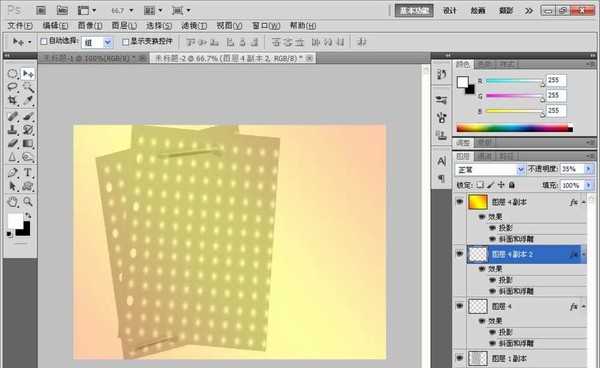Click the lock position icon

pos(501,185)
